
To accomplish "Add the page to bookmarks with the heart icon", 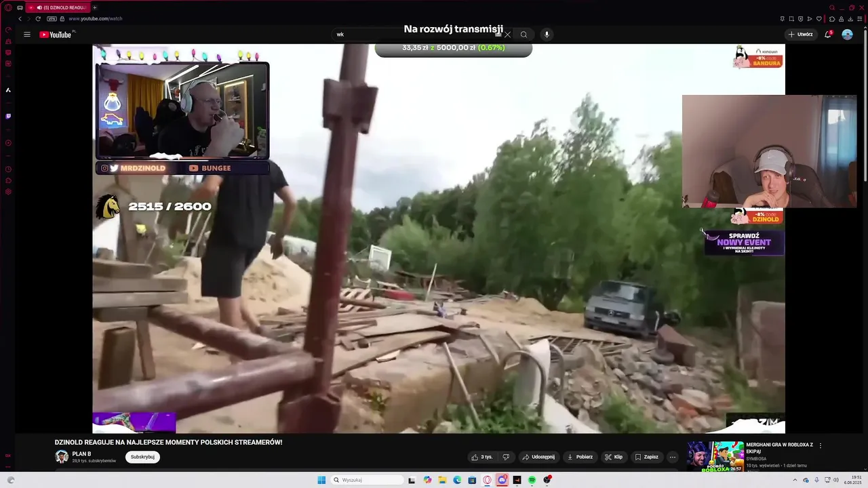I will pos(819,18).
